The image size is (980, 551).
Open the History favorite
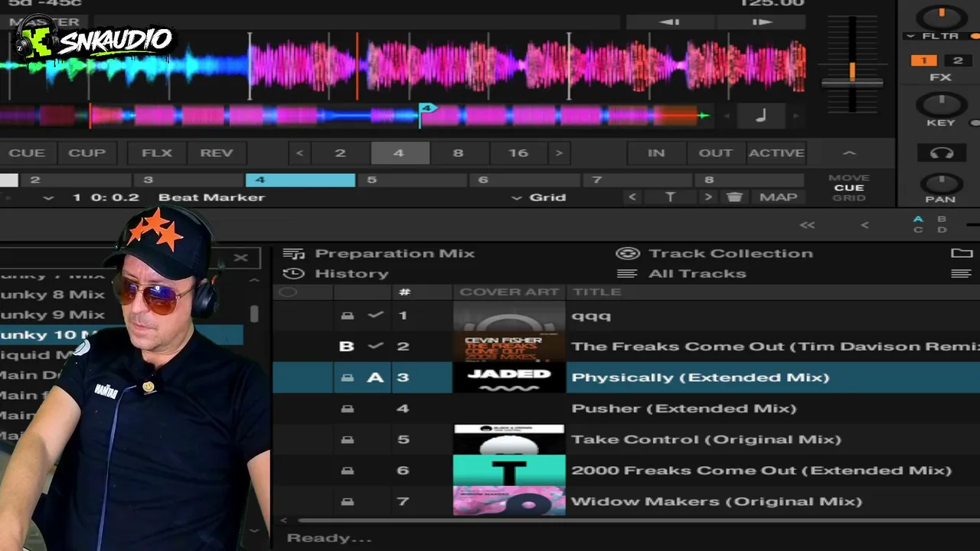(x=335, y=273)
